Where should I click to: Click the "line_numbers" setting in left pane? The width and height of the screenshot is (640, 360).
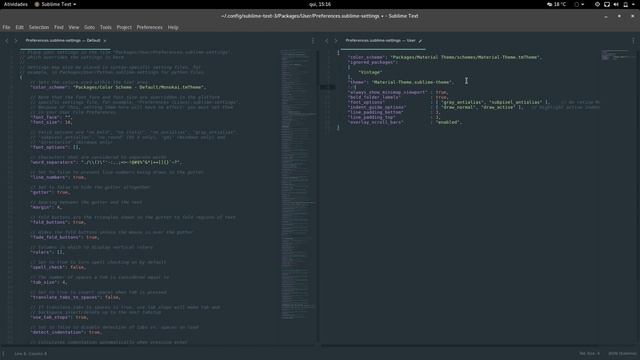coord(58,177)
